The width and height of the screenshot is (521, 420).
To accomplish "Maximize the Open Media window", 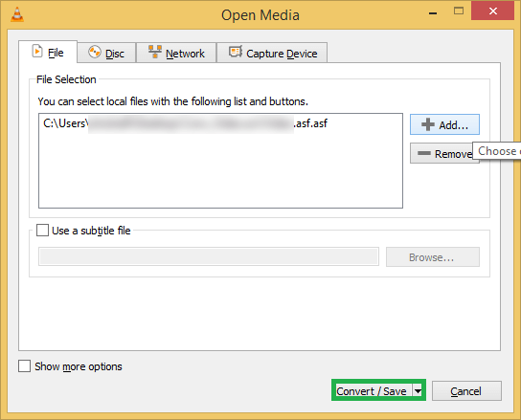I will coord(459,11).
